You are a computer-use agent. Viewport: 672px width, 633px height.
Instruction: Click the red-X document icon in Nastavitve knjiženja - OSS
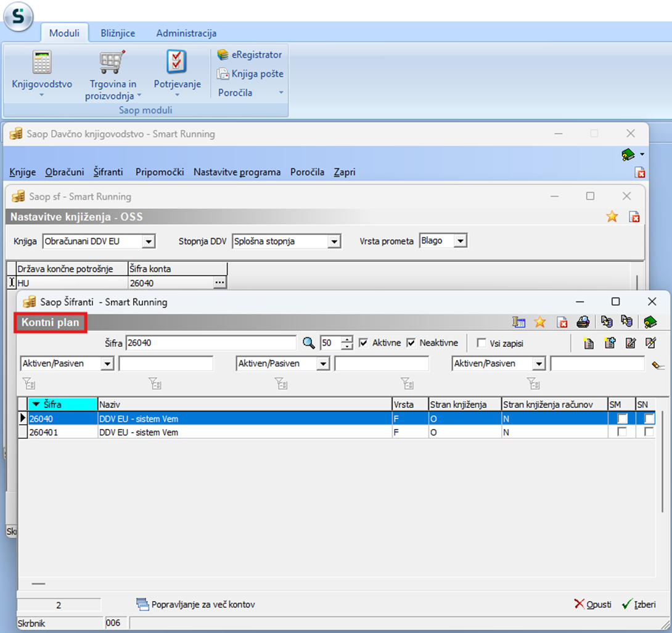(634, 217)
